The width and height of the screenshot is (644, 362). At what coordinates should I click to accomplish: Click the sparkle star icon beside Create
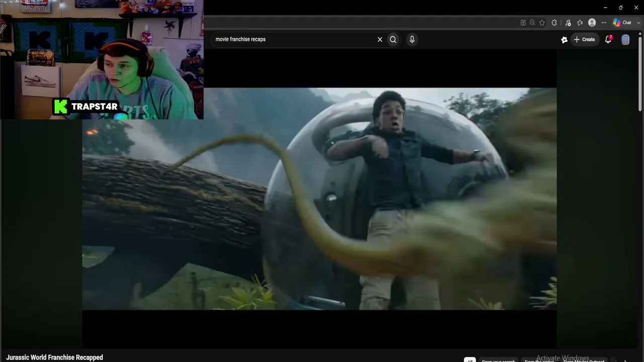[x=564, y=40]
